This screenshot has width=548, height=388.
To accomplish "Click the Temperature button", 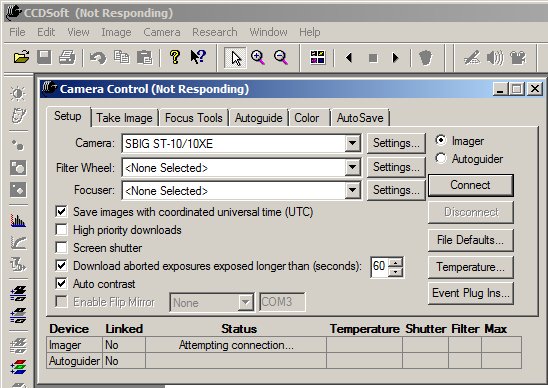I will click(470, 267).
